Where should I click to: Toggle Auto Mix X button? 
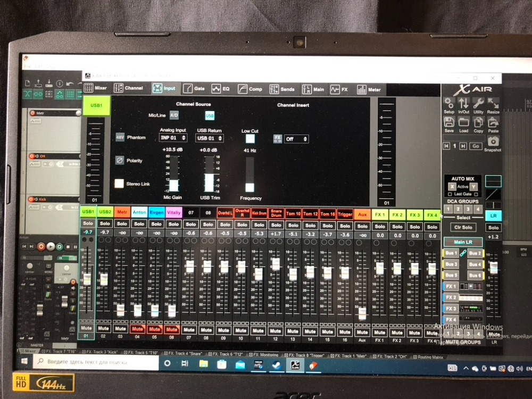(452, 187)
